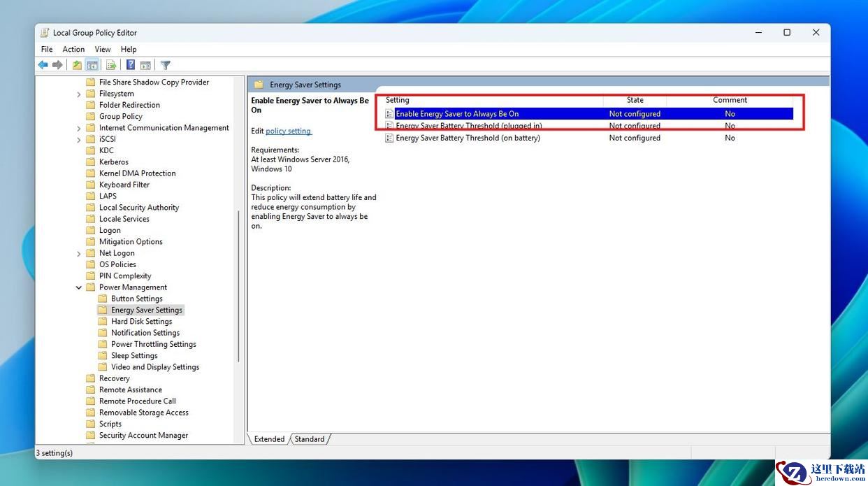Select the OS Policies tree item
868x486 pixels.
pos(117,264)
